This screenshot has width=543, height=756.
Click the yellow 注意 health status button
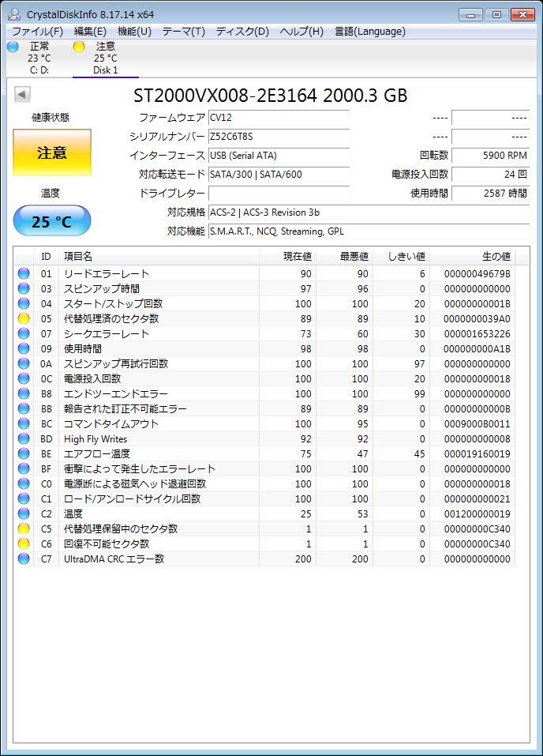(x=52, y=152)
